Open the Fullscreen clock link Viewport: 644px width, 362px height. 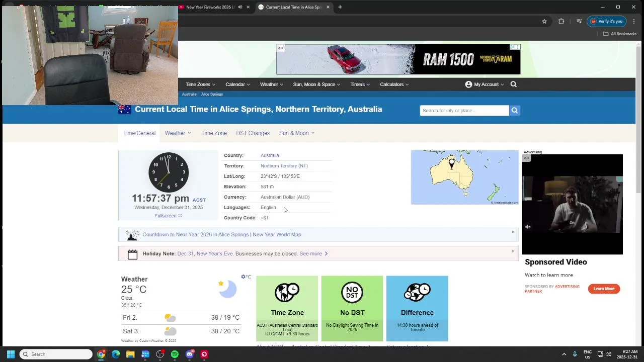(168, 216)
